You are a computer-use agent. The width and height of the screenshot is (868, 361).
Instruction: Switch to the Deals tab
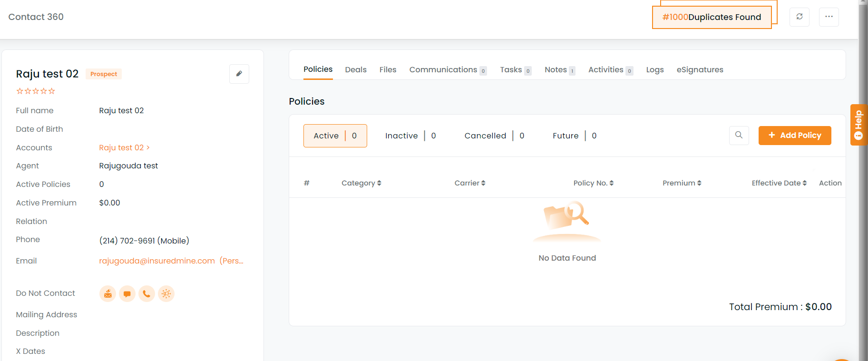click(356, 69)
